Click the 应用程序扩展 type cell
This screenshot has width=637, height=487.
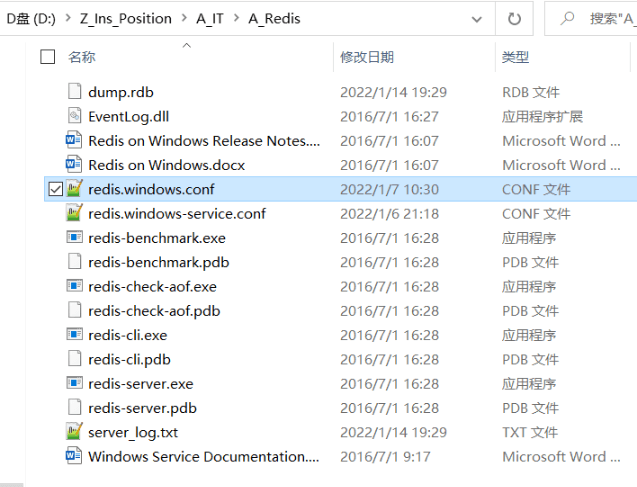pos(542,117)
